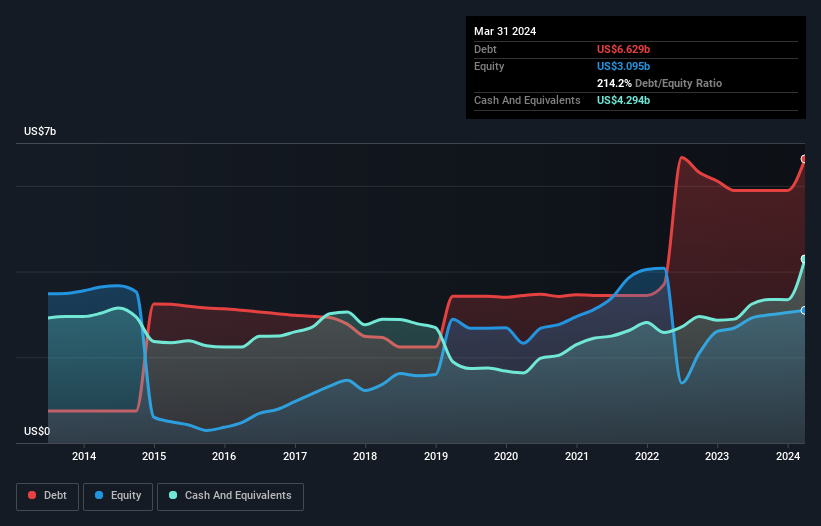
Task: Click the US$7b y-axis label
Action: [x=40, y=131]
